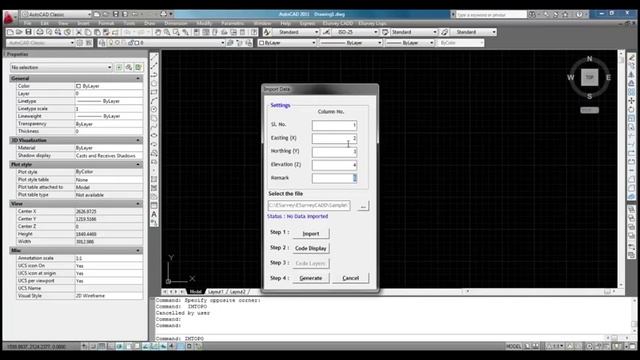The height and width of the screenshot is (360, 640).
Task: Click the Open file icon in Standard toolbar
Action: pos(19,32)
